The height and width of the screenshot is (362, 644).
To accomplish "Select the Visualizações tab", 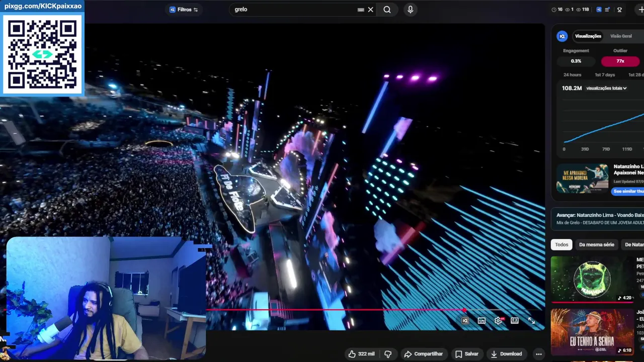I will point(588,36).
